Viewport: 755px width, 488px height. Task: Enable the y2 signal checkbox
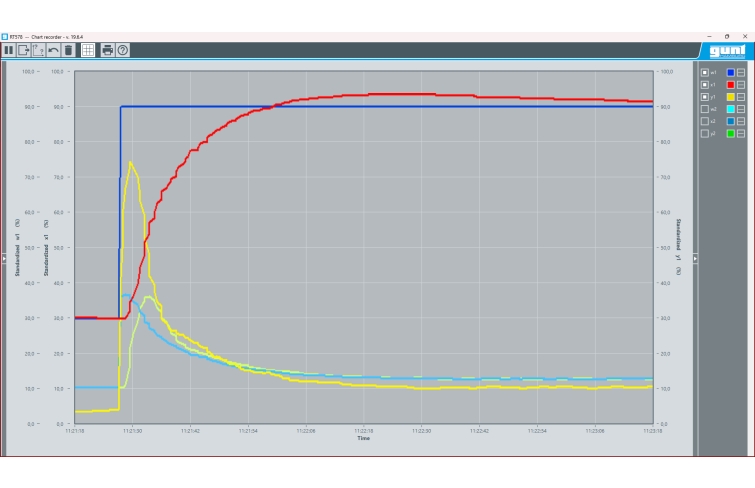click(x=704, y=133)
